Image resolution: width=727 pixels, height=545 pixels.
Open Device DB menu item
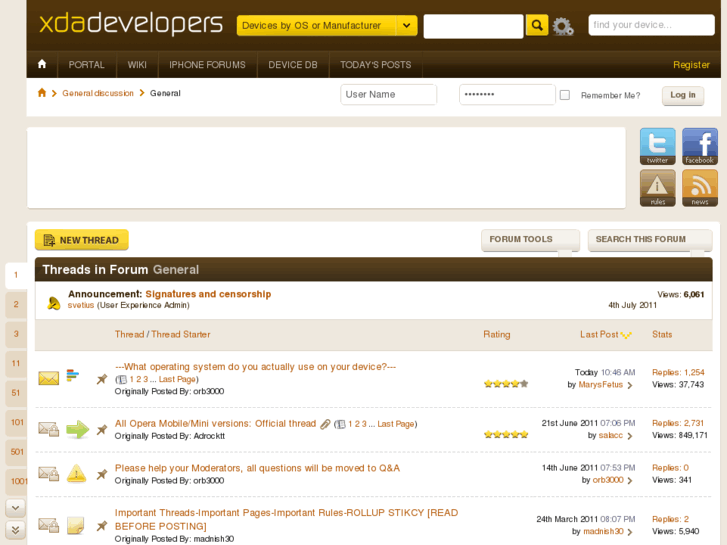pyautogui.click(x=293, y=64)
